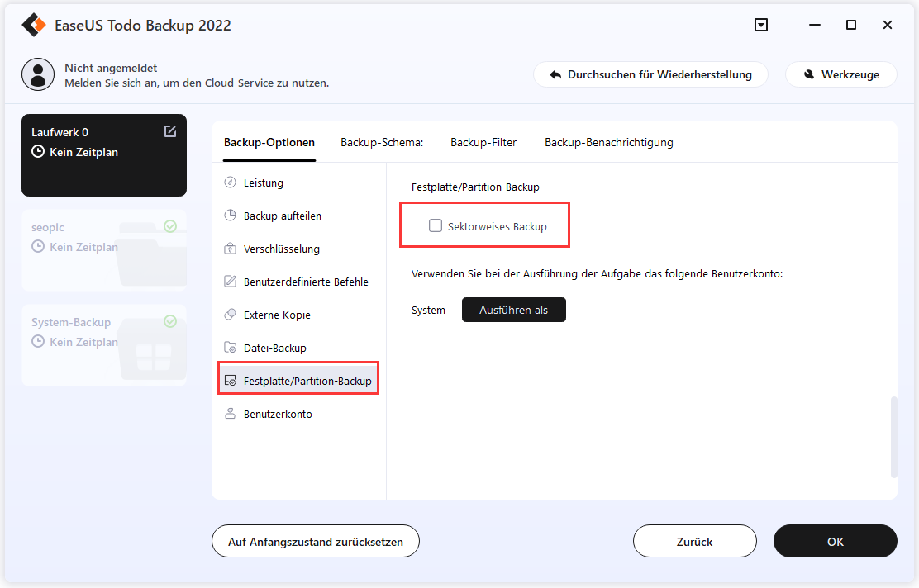Select the seopic backup task card
919x588 pixels.
tap(104, 250)
